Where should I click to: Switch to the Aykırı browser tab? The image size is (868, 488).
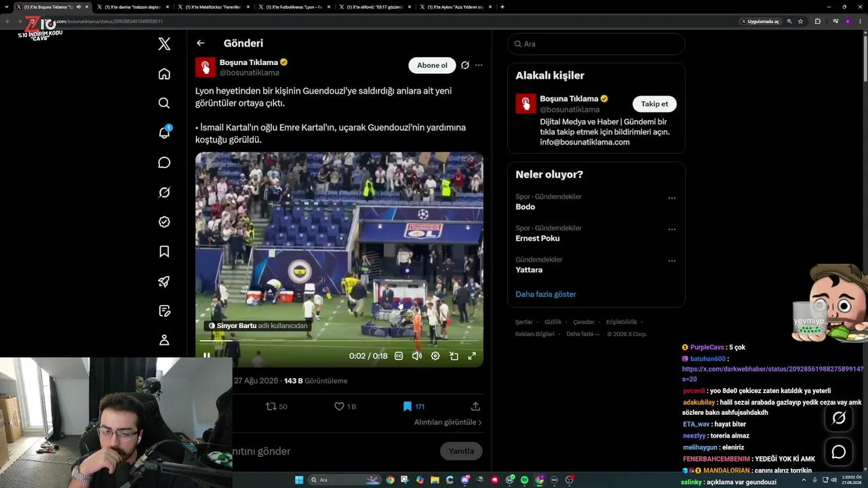[456, 7]
